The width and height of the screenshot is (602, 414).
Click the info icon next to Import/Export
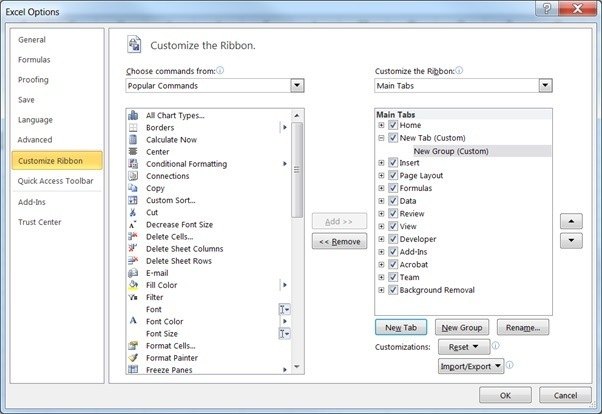coord(509,365)
